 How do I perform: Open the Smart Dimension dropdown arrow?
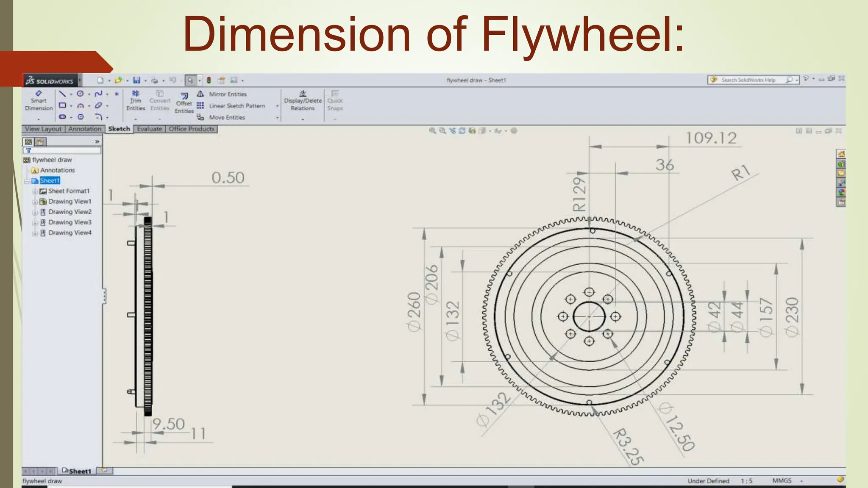point(39,119)
